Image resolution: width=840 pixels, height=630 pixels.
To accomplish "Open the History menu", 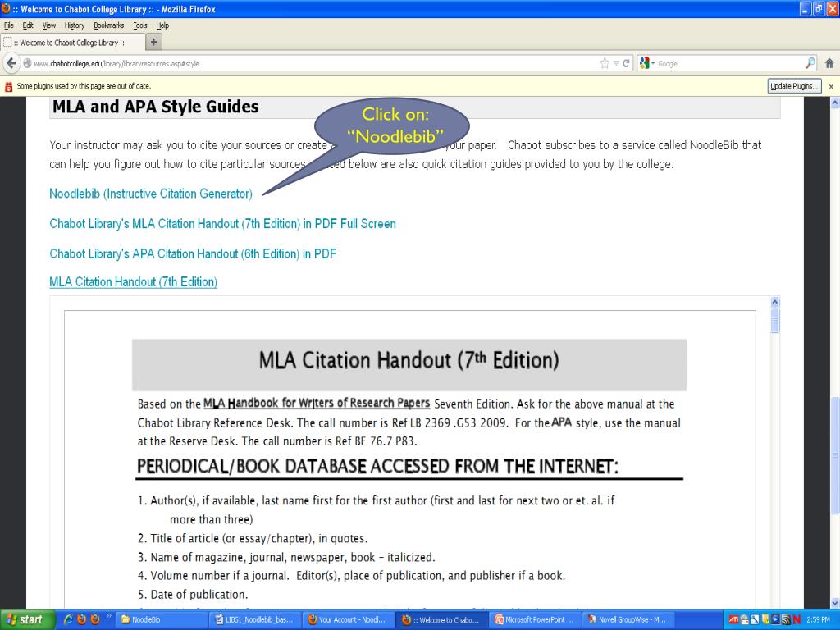I will point(75,25).
